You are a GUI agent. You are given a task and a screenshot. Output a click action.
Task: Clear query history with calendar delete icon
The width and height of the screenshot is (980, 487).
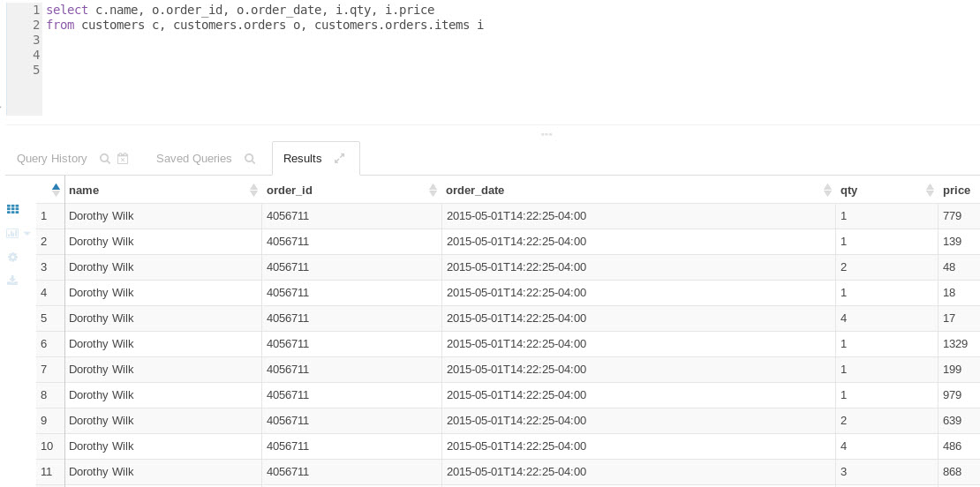123,159
